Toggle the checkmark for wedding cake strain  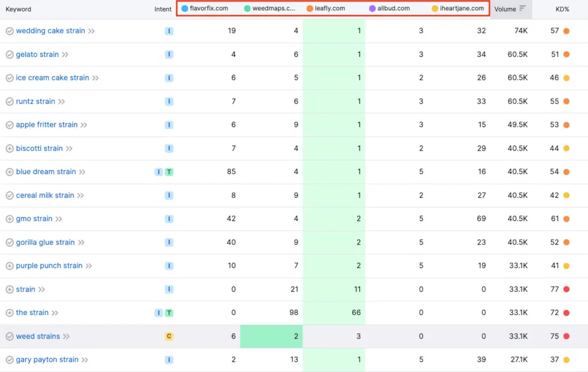(9, 31)
